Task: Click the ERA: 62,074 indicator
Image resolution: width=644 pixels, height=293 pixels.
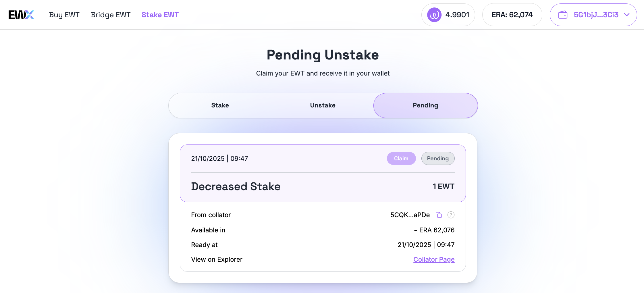Action: [x=512, y=15]
